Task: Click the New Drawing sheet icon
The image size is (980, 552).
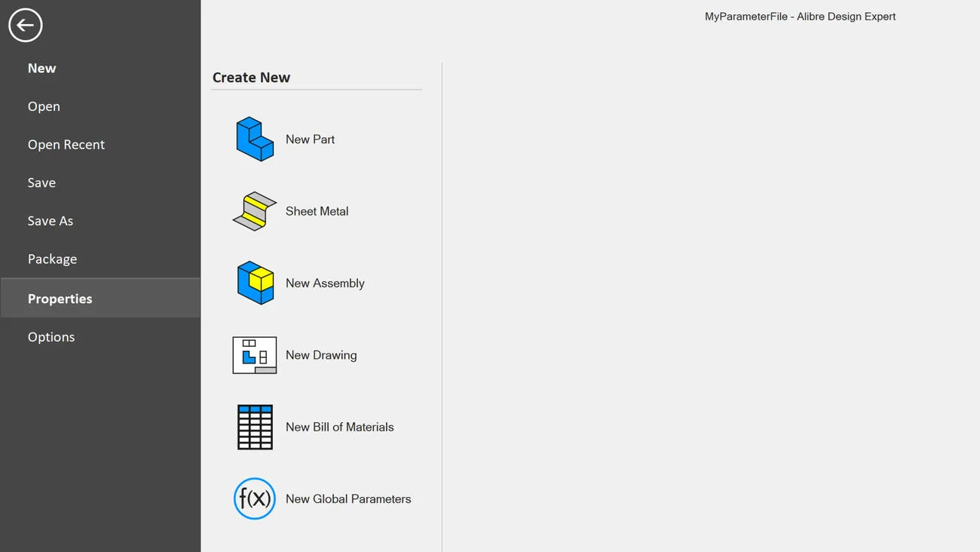Action: 255,355
